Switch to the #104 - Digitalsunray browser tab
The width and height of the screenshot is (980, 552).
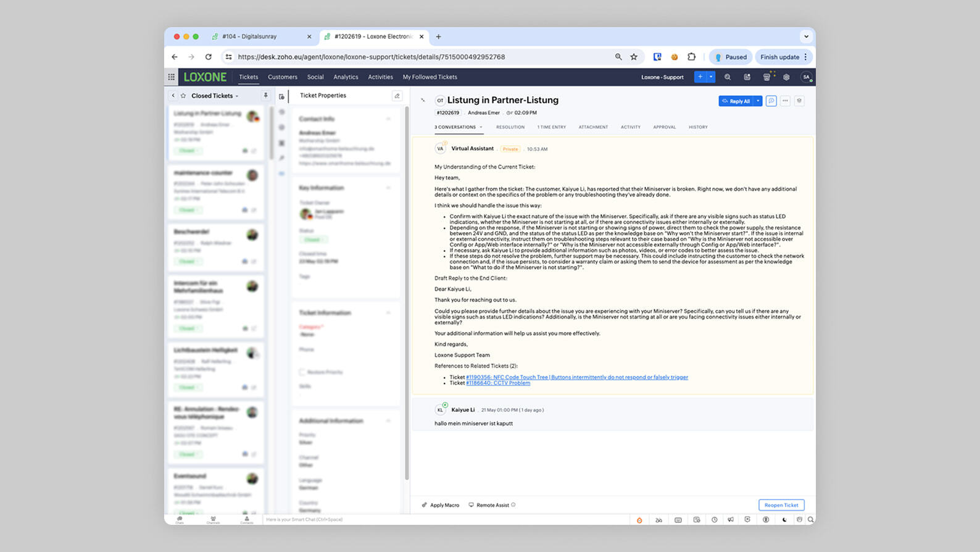coord(262,37)
